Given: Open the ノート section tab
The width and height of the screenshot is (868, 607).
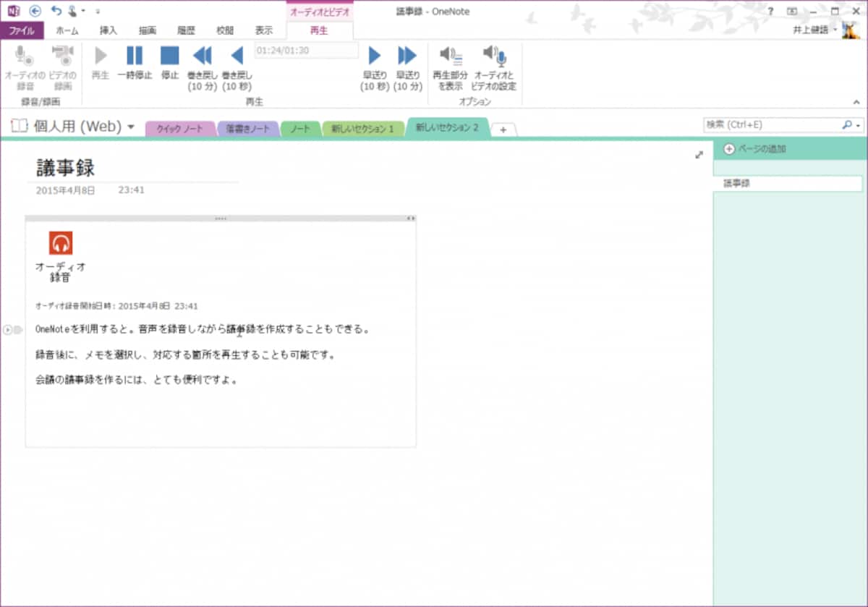Looking at the screenshot, I should 300,129.
